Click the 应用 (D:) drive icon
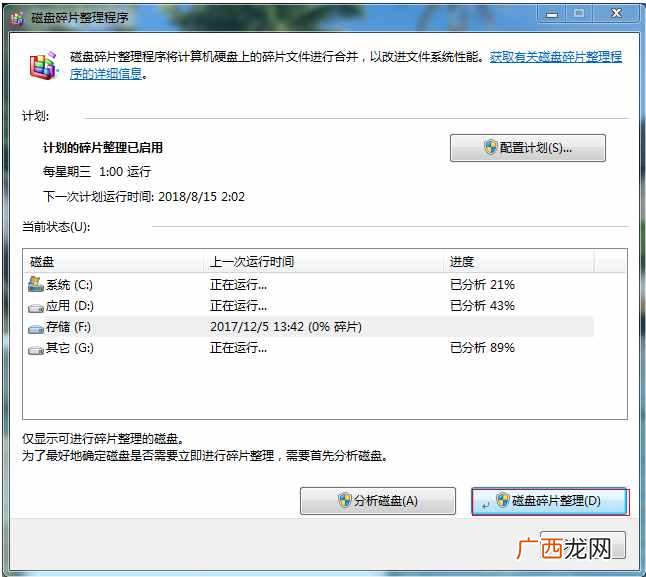 coord(36,307)
